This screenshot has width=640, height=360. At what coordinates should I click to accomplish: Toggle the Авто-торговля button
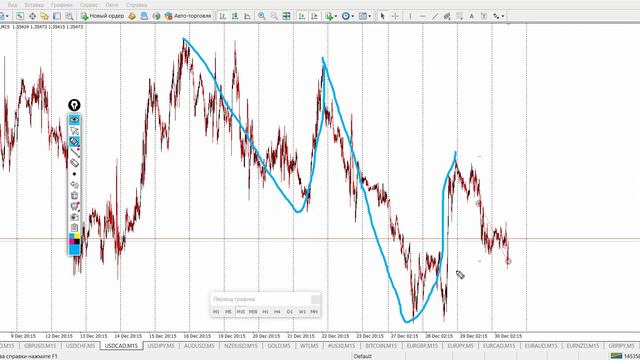point(188,16)
